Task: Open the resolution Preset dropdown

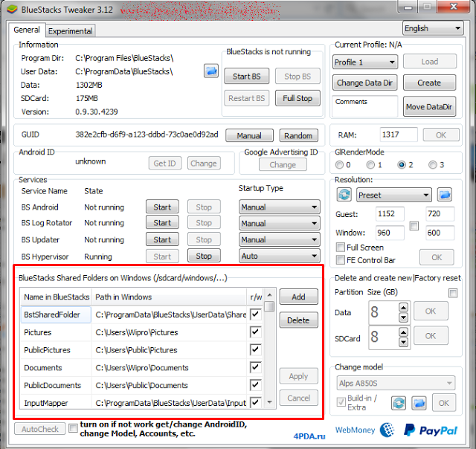Action: pyautogui.click(x=394, y=195)
